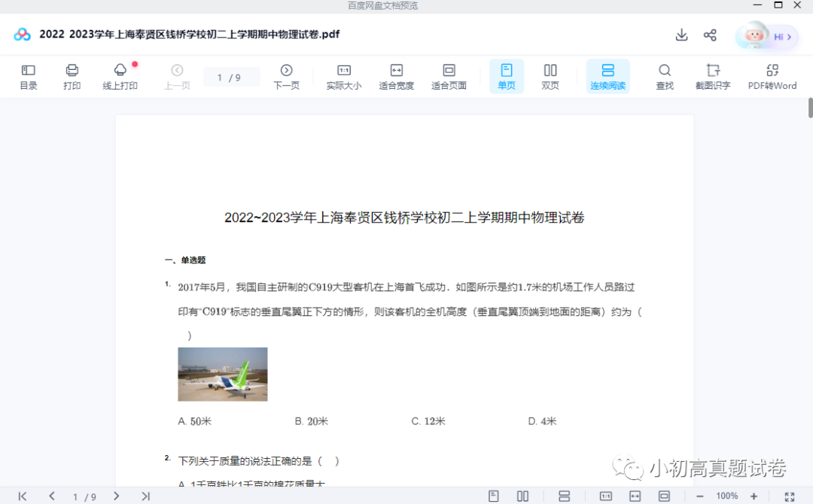Click answer option D. 4米
This screenshot has height=504, width=813.
542,421
